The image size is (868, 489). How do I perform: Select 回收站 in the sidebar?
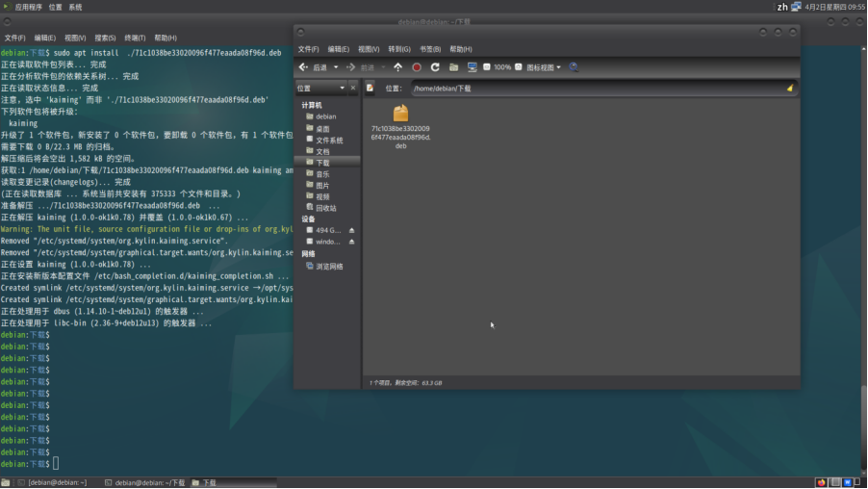coord(325,208)
